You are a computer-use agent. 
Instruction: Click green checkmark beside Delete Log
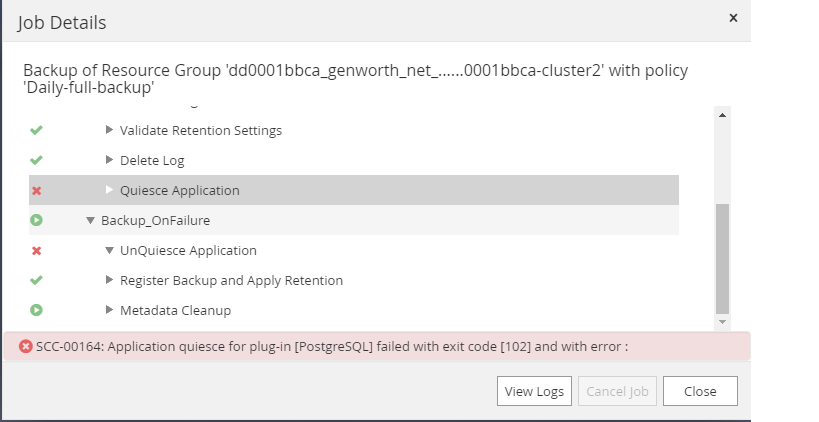pos(37,160)
